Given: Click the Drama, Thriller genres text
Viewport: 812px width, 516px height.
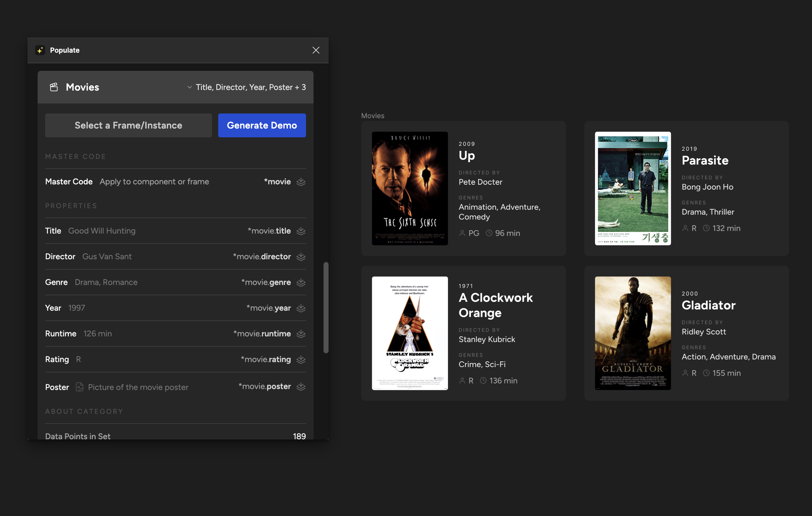Looking at the screenshot, I should pos(708,212).
